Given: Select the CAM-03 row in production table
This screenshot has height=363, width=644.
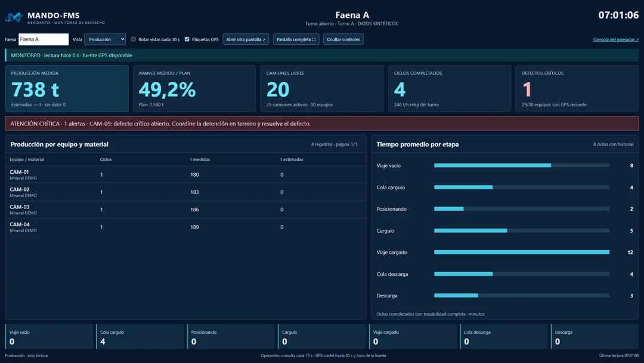Looking at the screenshot, I should point(185,210).
